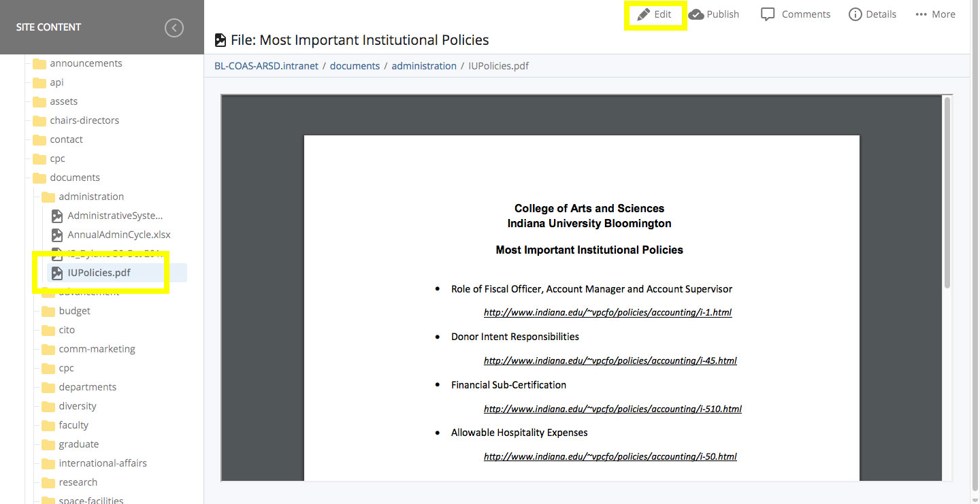Screen dimensions: 980x504
Task: Open the api folder label
Action: pos(56,82)
